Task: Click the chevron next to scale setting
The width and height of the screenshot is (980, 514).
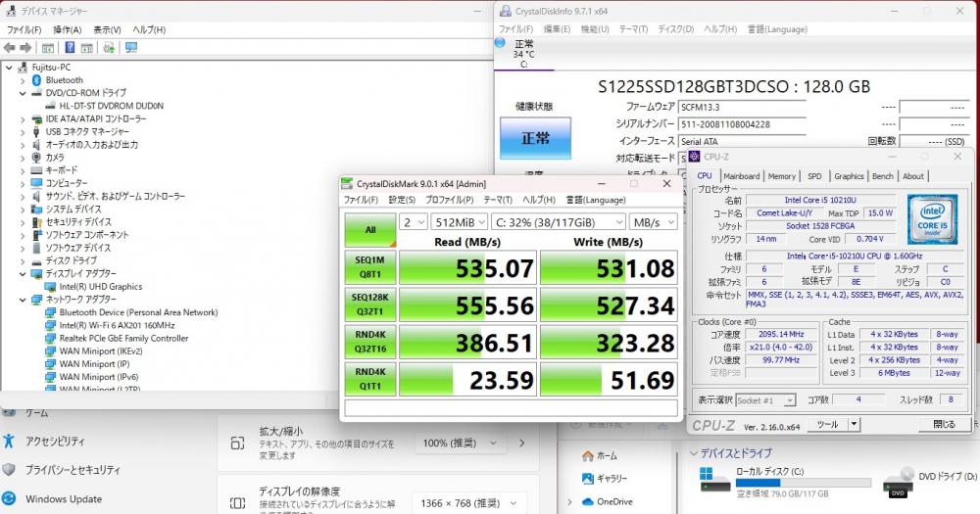Action: pos(522,444)
